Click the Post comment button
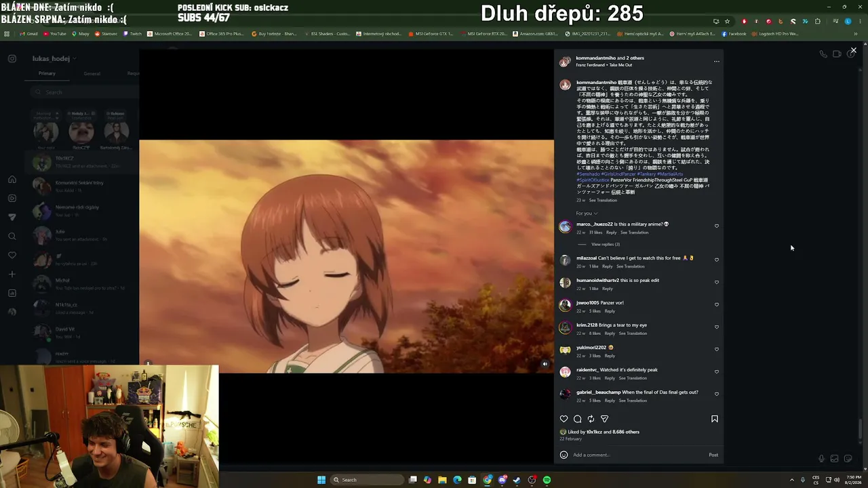Image resolution: width=868 pixels, height=488 pixels. pyautogui.click(x=713, y=455)
